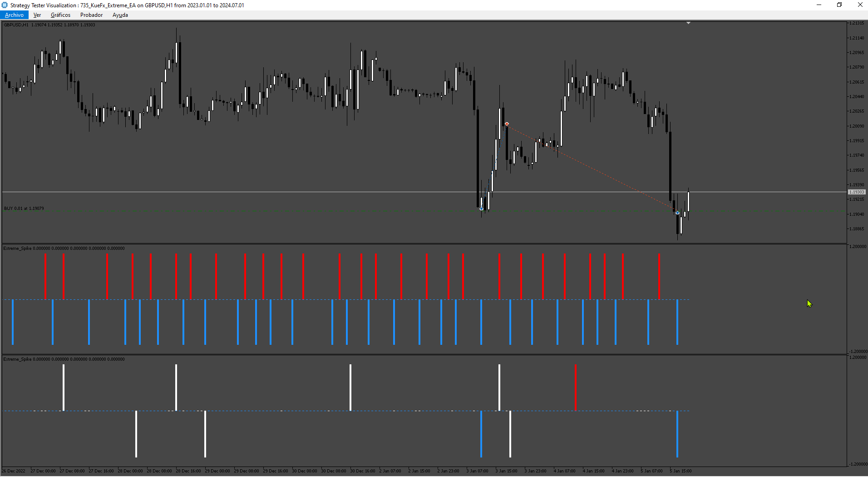Viewport: 868px width, 477px height.
Task: Click the 1.21315 price scale label
Action: 857,23
